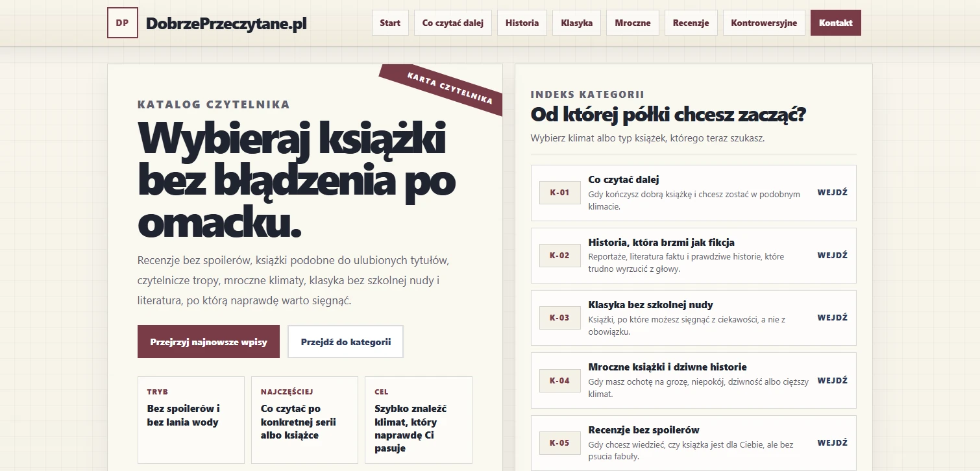Open the Recenzje bez spoilerów category
Image resolution: width=980 pixels, height=471 pixels.
694,443
